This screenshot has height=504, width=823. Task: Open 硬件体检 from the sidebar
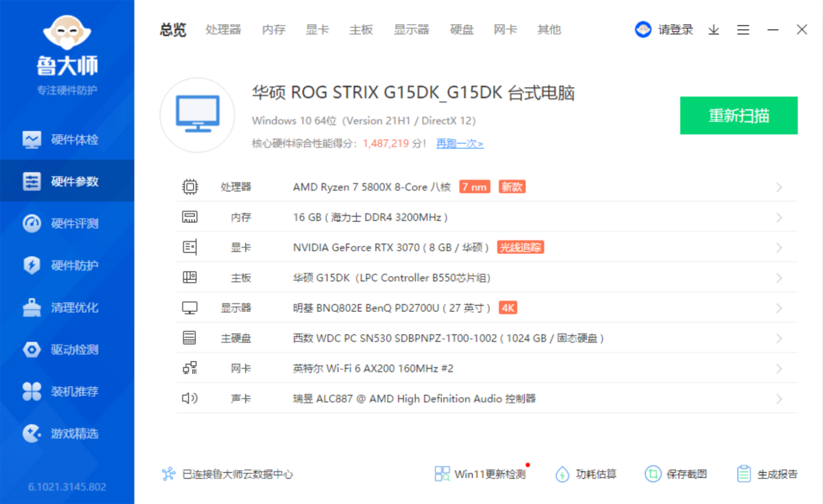[67, 139]
